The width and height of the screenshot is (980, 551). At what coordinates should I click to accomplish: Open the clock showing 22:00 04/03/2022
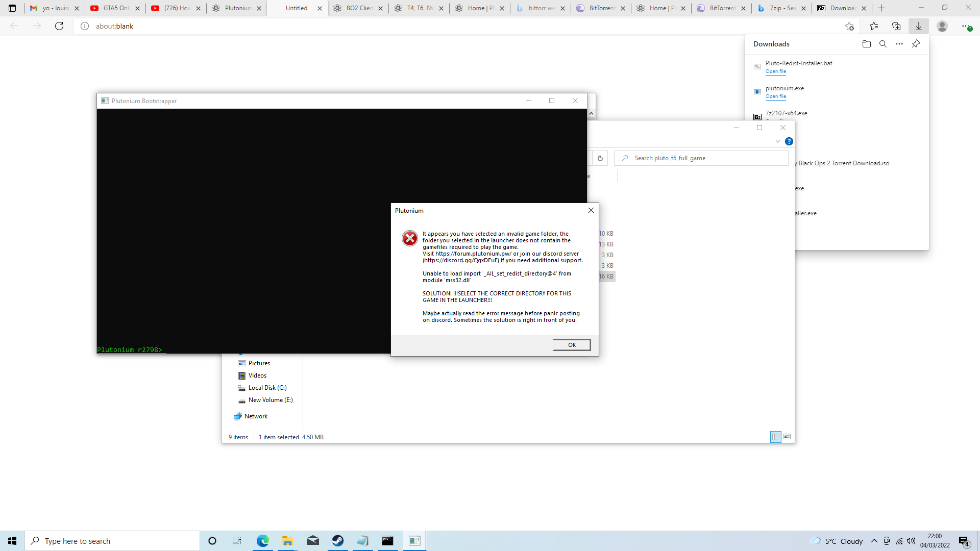(x=935, y=541)
